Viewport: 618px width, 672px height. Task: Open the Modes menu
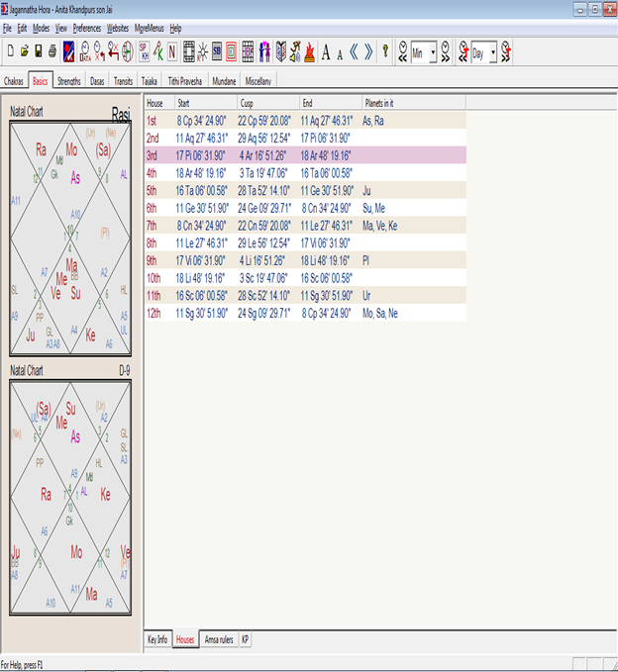(x=41, y=29)
